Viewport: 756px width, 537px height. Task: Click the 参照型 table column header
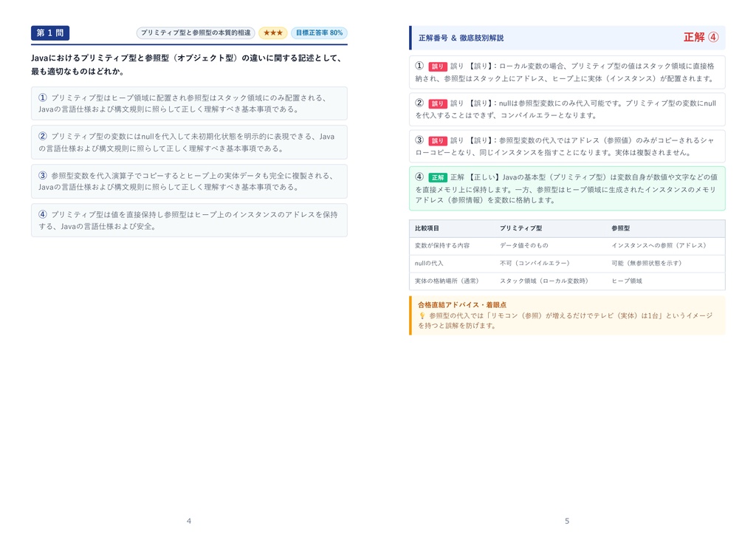tap(620, 228)
